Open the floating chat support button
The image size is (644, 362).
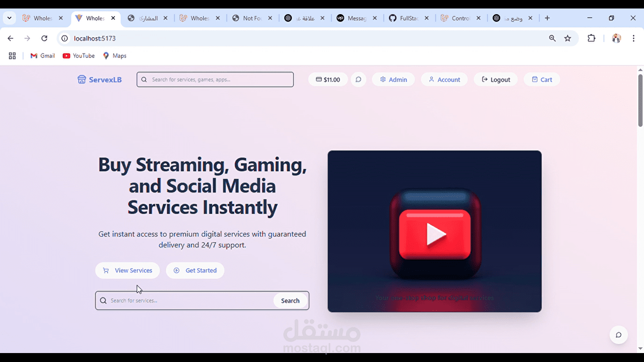point(619,335)
